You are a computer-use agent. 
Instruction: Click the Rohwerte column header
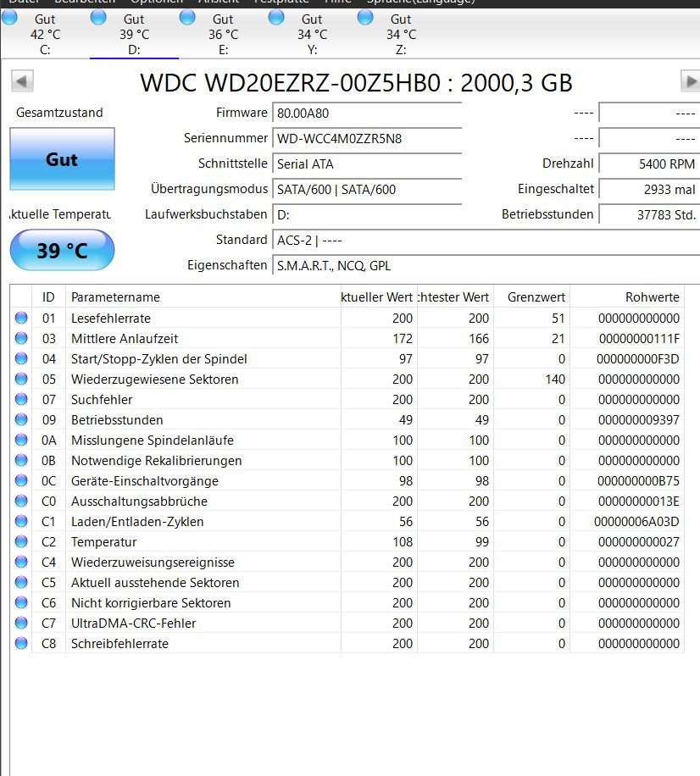627,297
